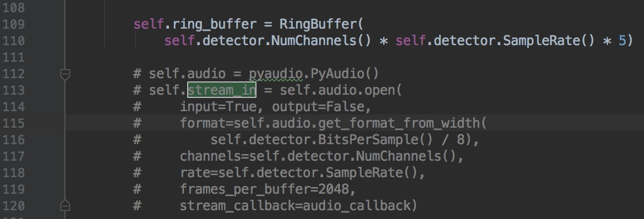
Task: Click the number 5 literal on line 110
Action: pos(622,41)
